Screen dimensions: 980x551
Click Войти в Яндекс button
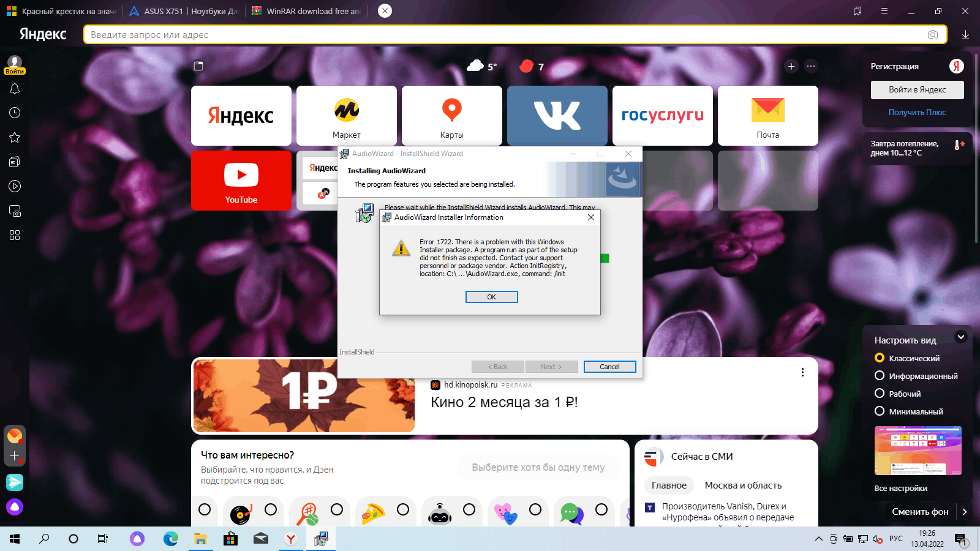click(x=918, y=90)
